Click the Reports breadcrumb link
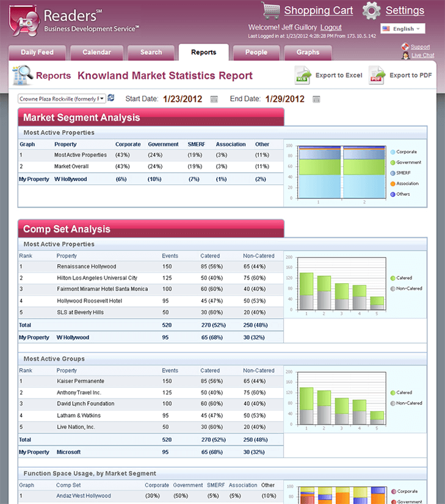This screenshot has height=504, width=445. [x=53, y=76]
